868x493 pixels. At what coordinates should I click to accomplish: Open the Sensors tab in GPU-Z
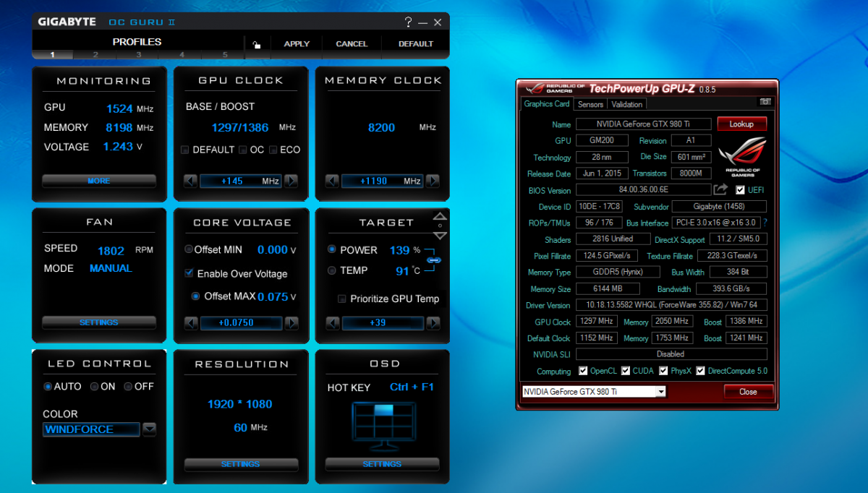click(590, 104)
